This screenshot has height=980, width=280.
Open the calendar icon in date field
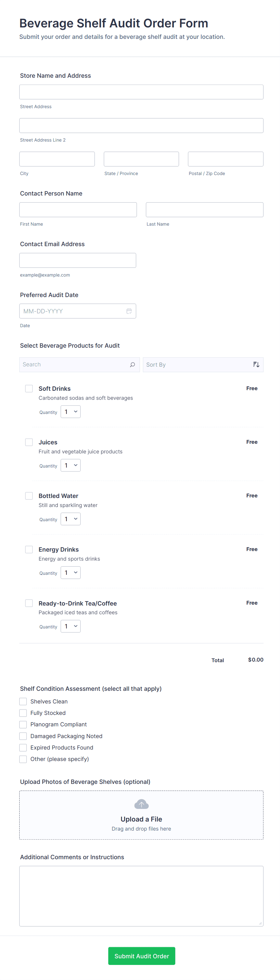point(129,311)
